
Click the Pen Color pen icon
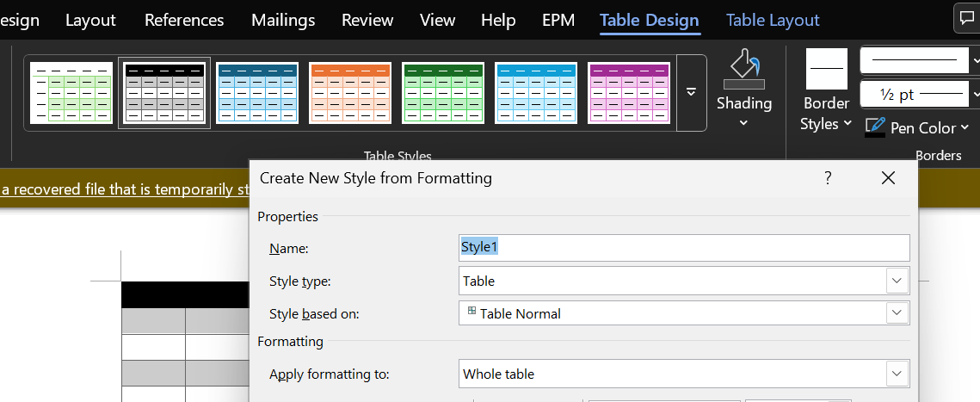tap(875, 127)
